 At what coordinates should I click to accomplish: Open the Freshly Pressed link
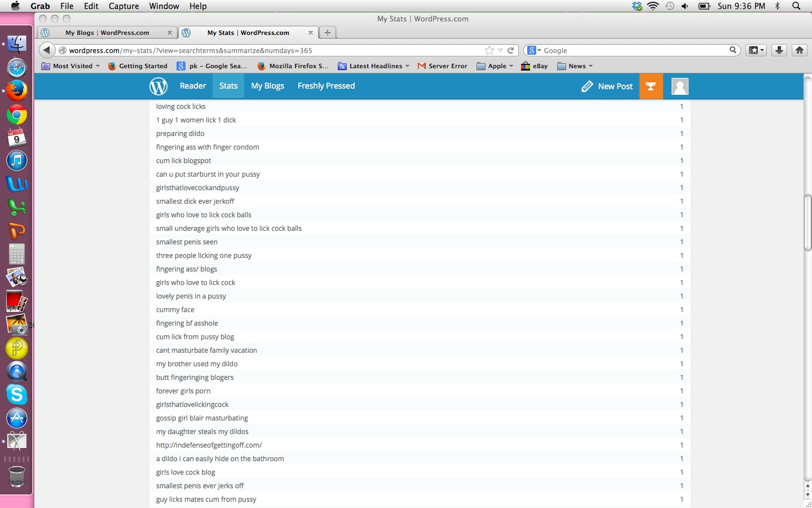pos(326,86)
